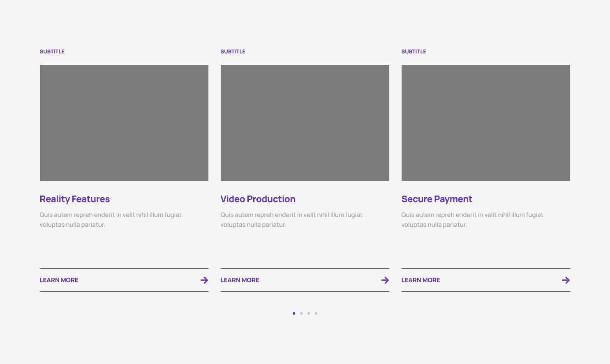Click the Reality Features card image
This screenshot has height=364, width=610.
[124, 123]
